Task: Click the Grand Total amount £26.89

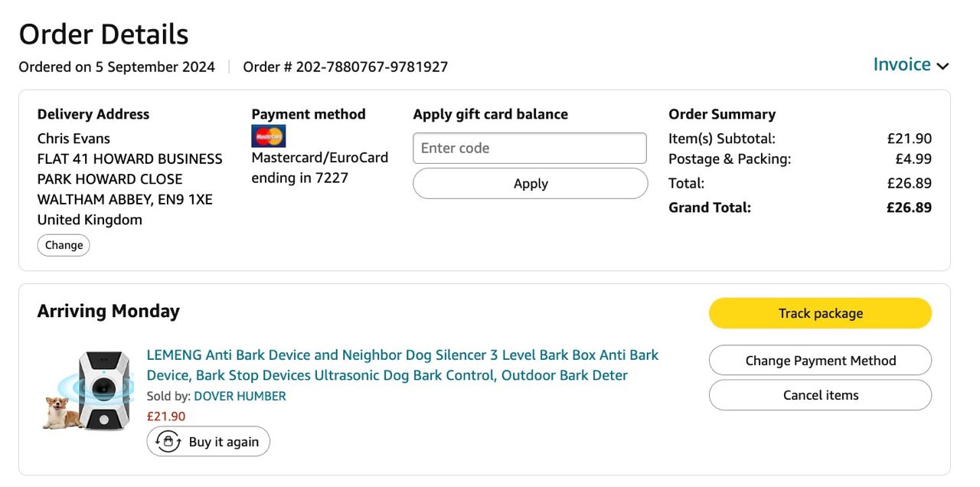Action: pyautogui.click(x=909, y=208)
